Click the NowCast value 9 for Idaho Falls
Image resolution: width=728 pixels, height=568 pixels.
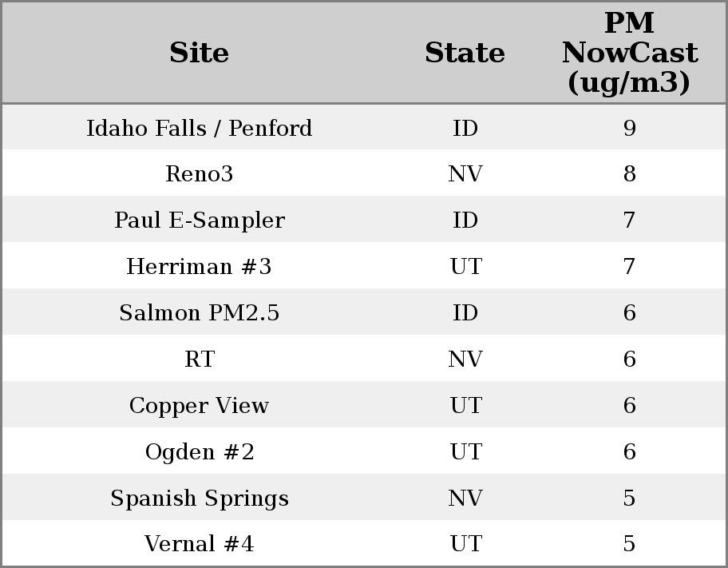tap(629, 129)
